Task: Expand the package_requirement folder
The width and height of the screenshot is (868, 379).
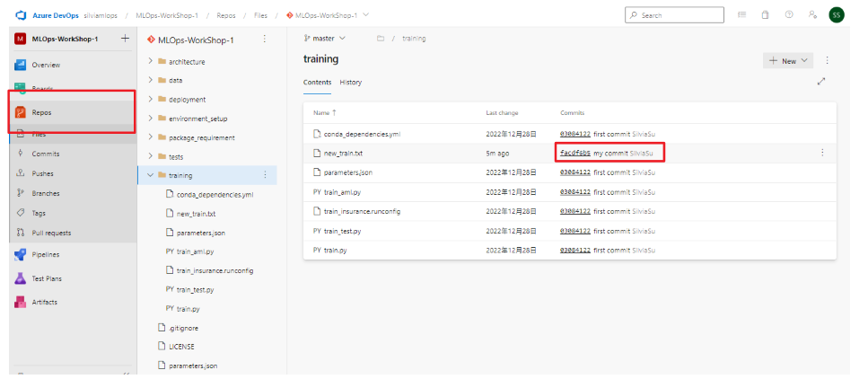Action: pyautogui.click(x=150, y=137)
